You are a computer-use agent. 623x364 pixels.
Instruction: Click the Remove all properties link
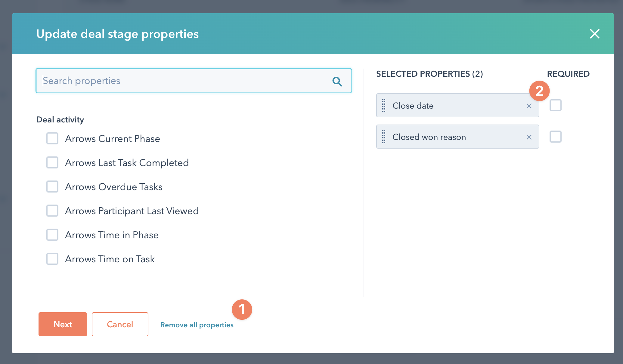197,325
